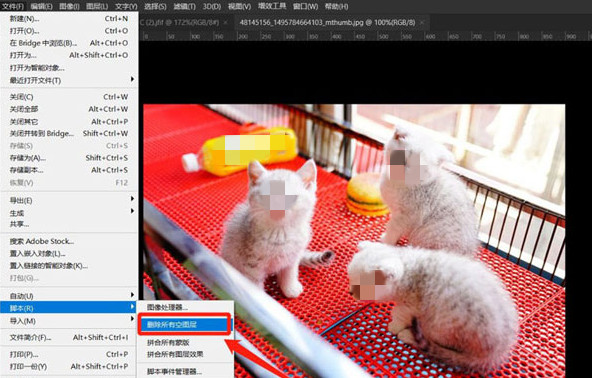Switch to 48145156_1495784664103_mthumb.jpg tab

tap(327, 23)
